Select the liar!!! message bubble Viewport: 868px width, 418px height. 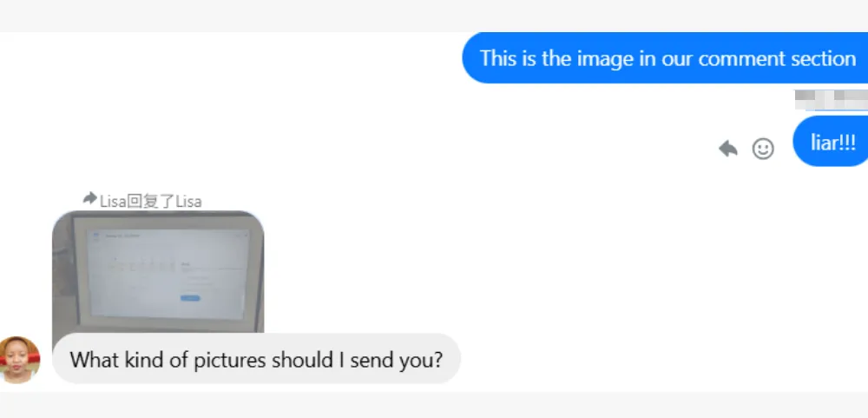(832, 142)
